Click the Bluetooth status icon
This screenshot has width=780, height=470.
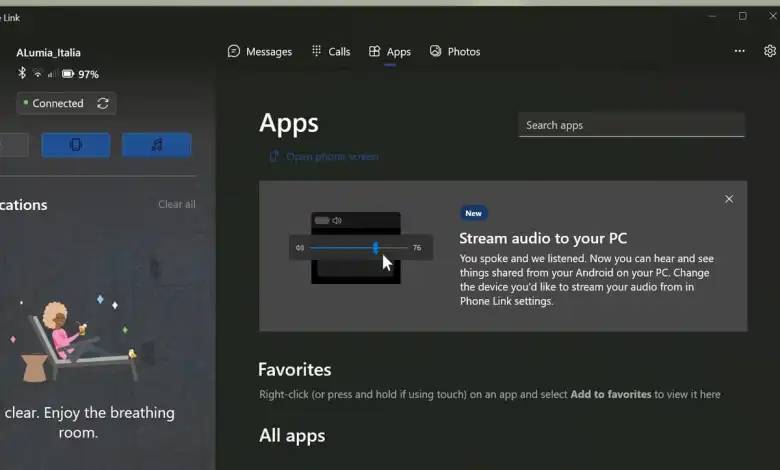(22, 74)
